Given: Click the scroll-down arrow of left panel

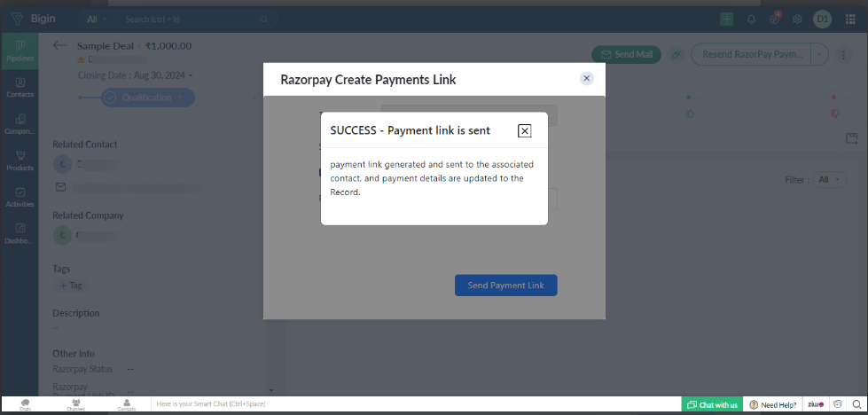Looking at the screenshot, I should point(270,390).
